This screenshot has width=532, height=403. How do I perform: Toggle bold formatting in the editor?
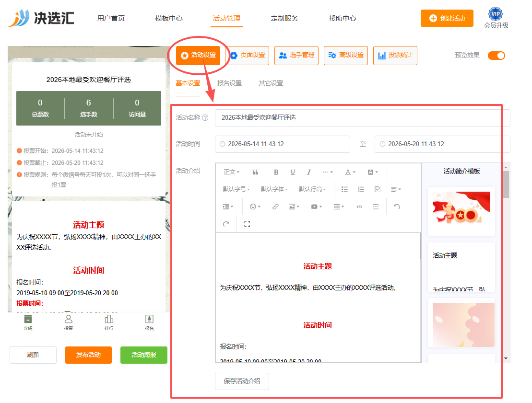click(x=276, y=172)
